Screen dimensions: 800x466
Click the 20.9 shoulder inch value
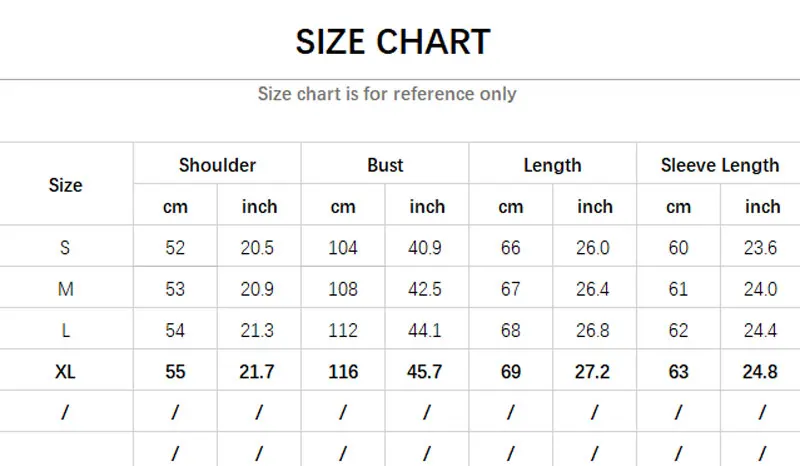[259, 290]
